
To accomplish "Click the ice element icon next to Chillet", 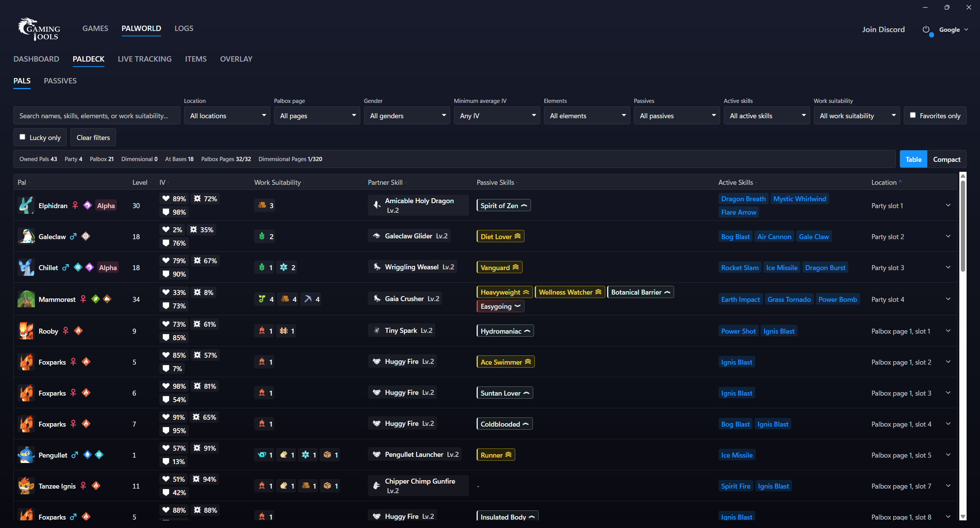I will (78, 267).
